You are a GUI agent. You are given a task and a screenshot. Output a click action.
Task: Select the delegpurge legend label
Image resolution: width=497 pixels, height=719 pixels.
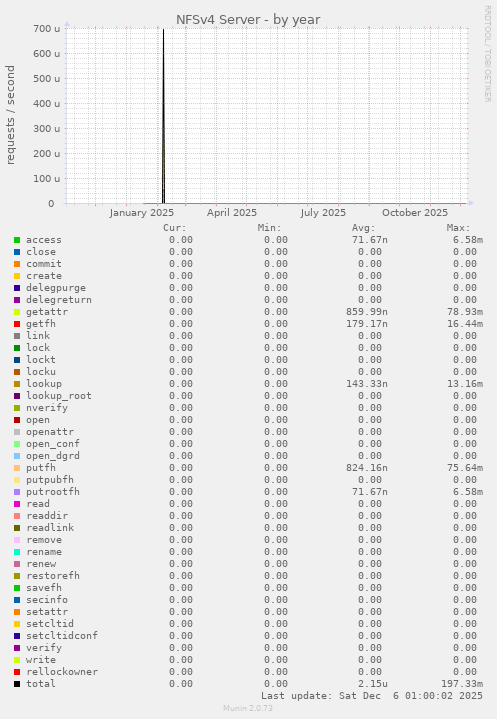click(56, 288)
